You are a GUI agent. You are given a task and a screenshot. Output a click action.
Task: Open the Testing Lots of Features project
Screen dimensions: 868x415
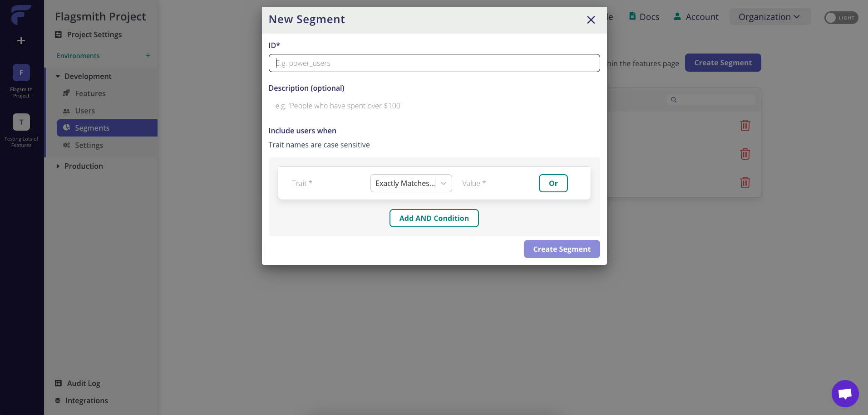21,122
